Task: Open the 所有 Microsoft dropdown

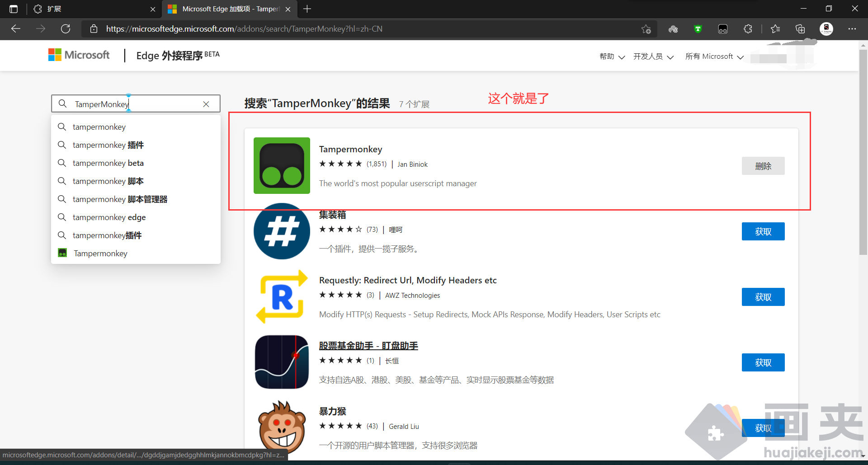Action: (x=714, y=56)
